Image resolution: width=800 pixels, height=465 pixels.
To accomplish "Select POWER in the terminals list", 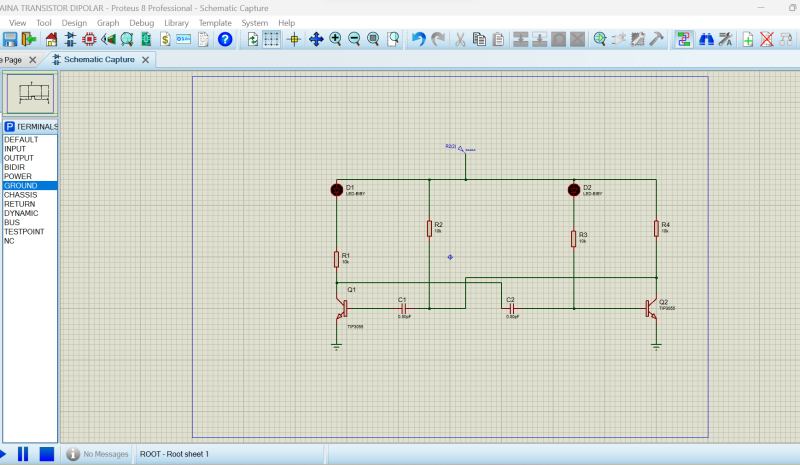I will click(x=18, y=176).
